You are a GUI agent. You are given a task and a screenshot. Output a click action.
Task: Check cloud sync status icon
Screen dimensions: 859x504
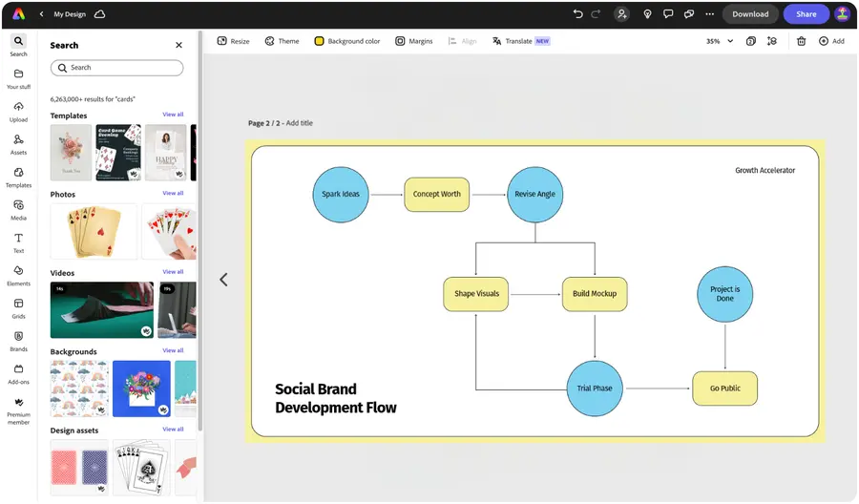(99, 14)
